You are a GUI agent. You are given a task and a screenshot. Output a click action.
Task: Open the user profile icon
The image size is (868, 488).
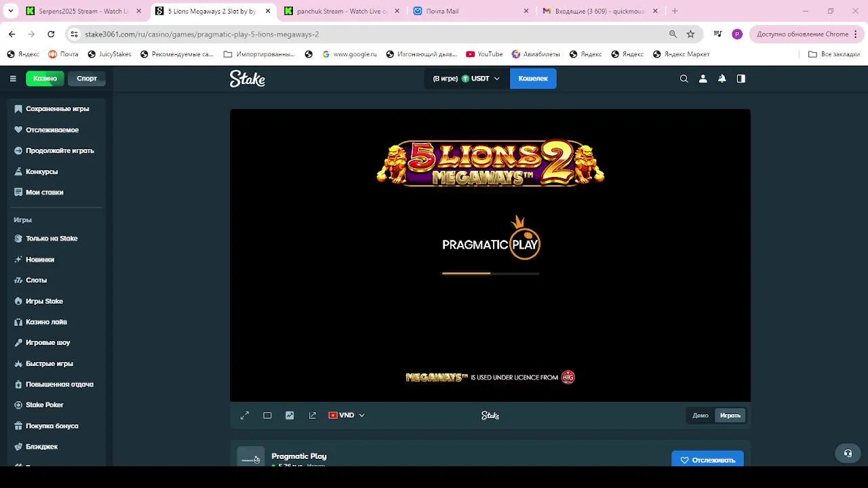703,79
